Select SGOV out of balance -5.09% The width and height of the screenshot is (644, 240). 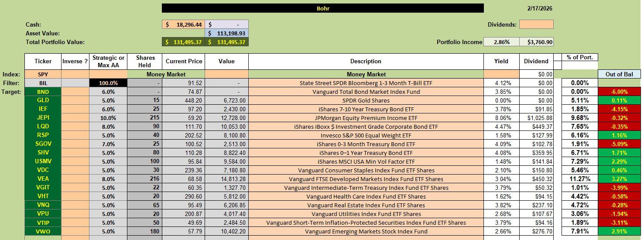coord(620,144)
